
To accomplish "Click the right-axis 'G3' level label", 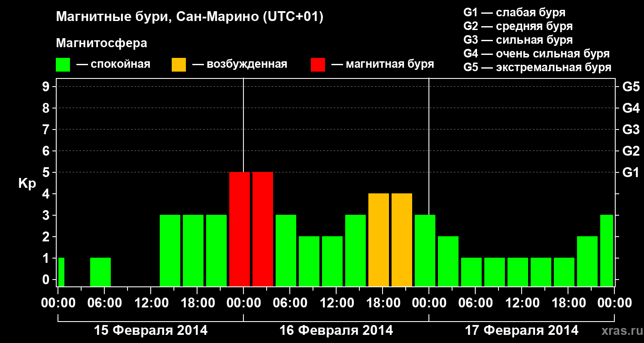I will (631, 129).
